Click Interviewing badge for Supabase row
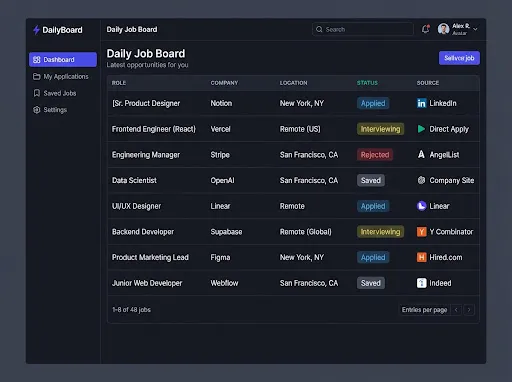 pyautogui.click(x=380, y=232)
